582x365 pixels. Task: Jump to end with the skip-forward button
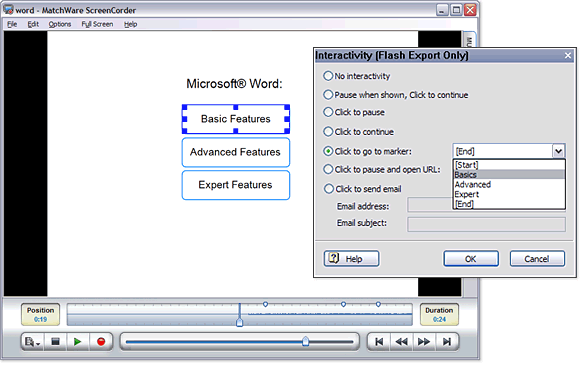tap(447, 342)
